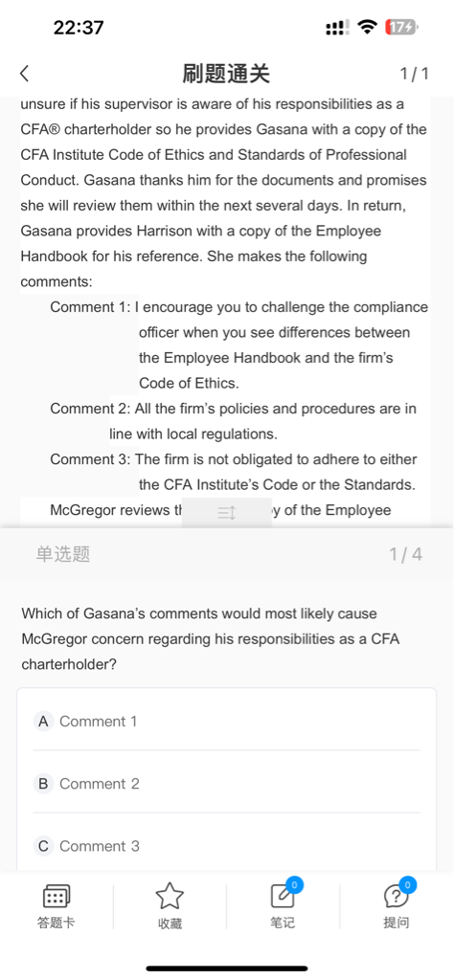The image size is (454, 980).
Task: Tap the cellular signal icon
Action: point(338,28)
